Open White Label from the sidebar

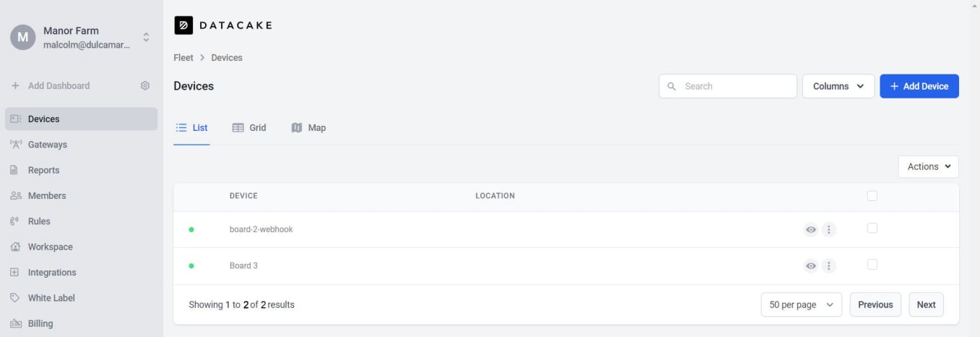tap(51, 298)
